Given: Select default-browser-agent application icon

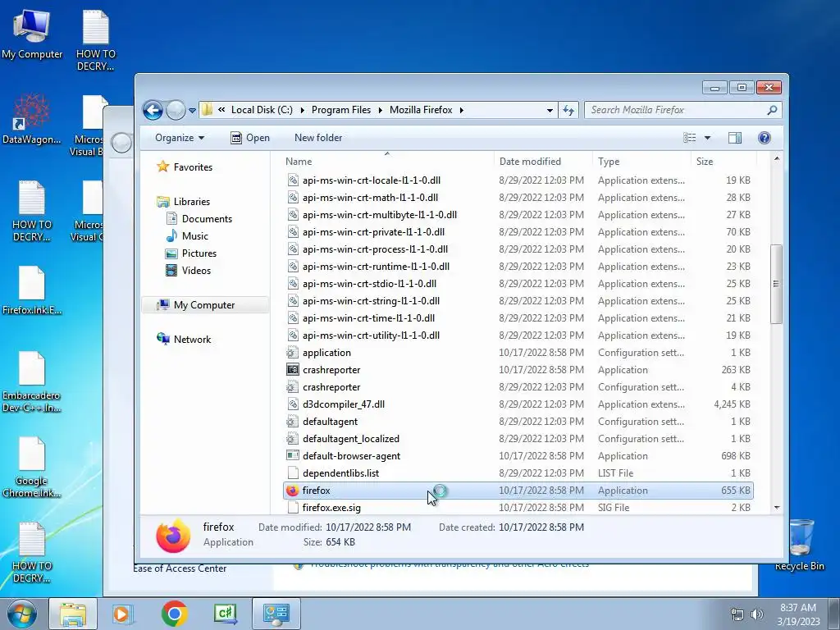Looking at the screenshot, I should coord(293,456).
